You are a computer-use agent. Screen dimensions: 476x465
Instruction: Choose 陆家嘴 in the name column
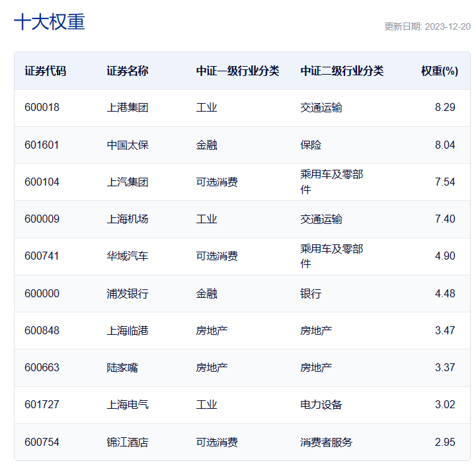(x=122, y=367)
